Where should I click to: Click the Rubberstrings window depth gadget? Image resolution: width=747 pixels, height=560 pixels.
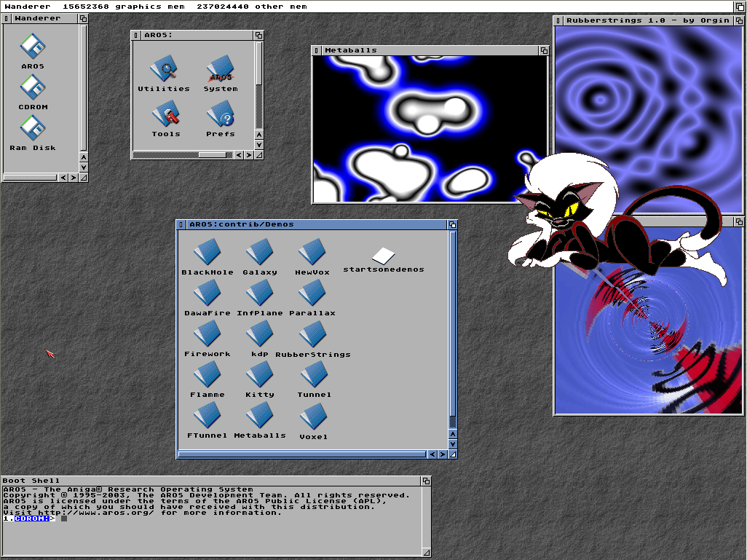pyautogui.click(x=739, y=20)
